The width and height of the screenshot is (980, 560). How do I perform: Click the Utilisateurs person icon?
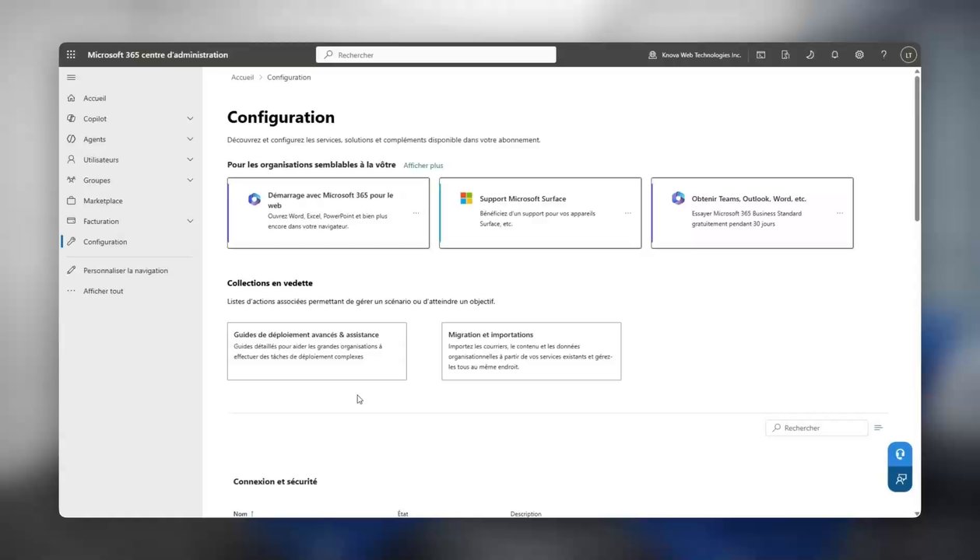[x=72, y=159]
